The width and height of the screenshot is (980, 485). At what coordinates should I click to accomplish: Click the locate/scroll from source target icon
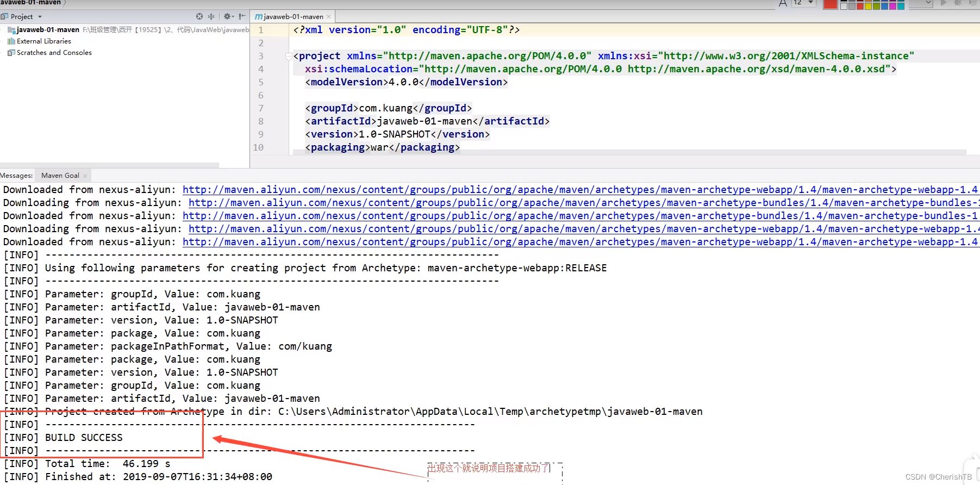click(x=199, y=16)
